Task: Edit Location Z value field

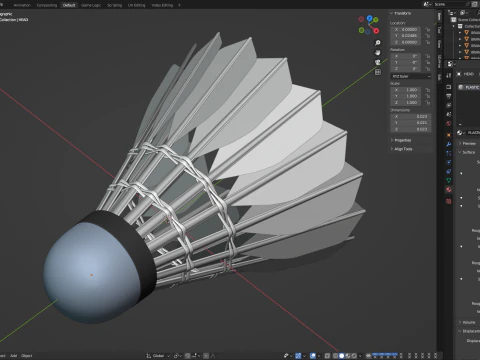Action: [x=406, y=42]
